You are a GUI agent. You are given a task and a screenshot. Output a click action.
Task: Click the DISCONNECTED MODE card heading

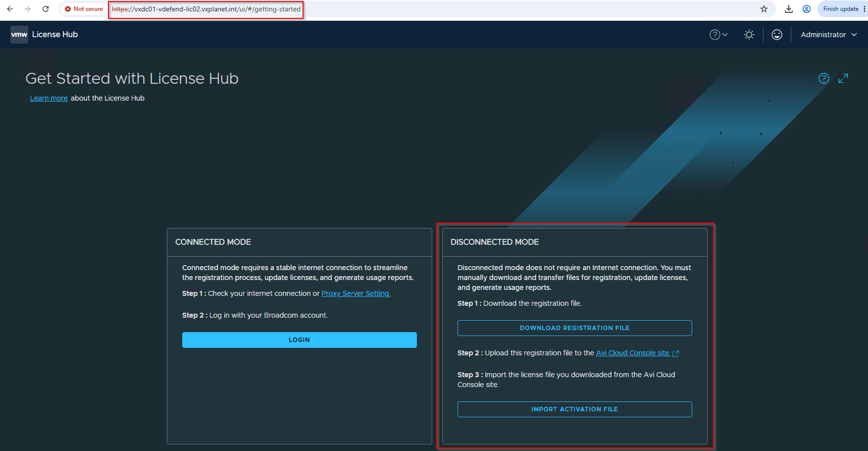click(495, 242)
